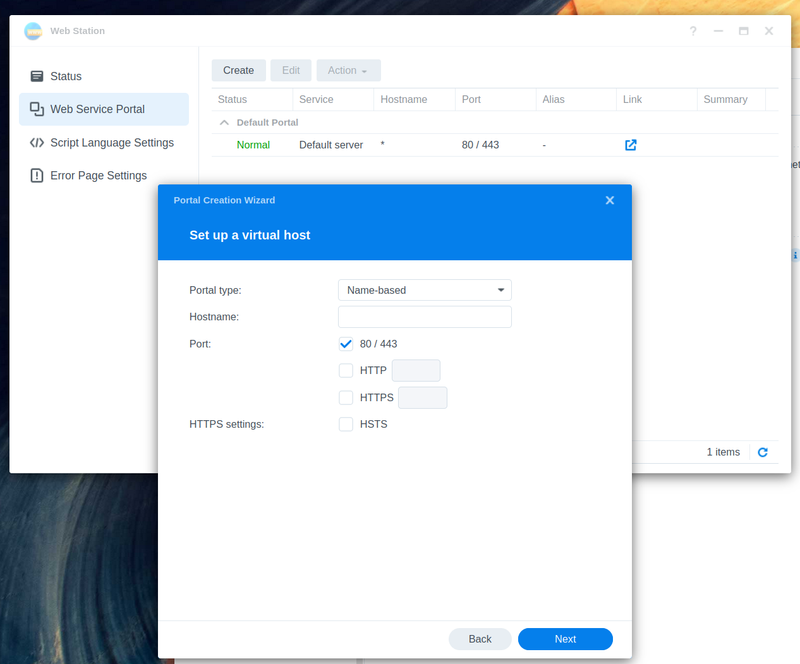Image resolution: width=800 pixels, height=664 pixels.
Task: Click the refresh icon near 1 items
Action: pos(763,452)
